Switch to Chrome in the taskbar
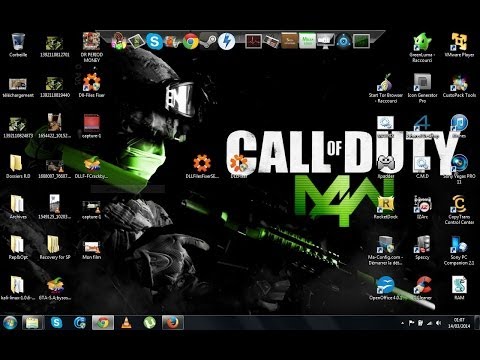 pos(103,323)
